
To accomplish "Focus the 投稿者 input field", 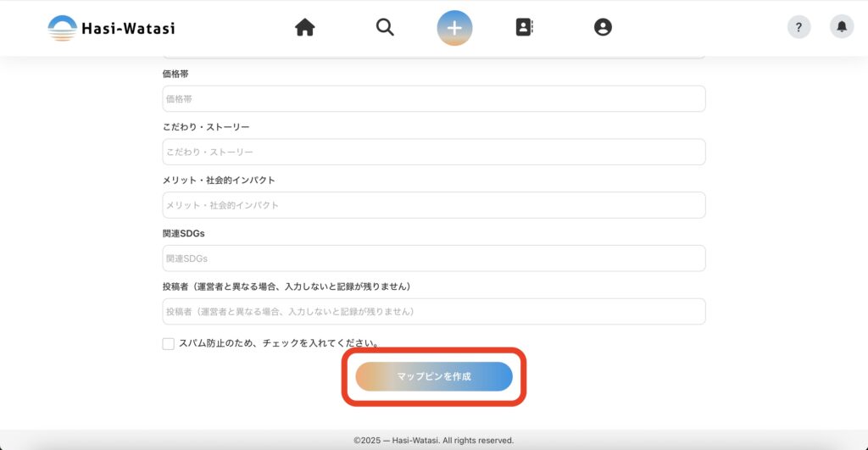I will [433, 311].
